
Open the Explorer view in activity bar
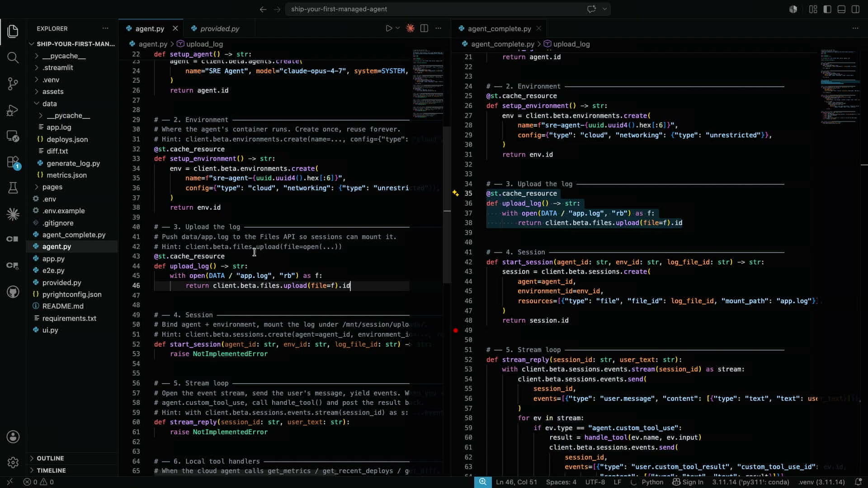(x=13, y=31)
